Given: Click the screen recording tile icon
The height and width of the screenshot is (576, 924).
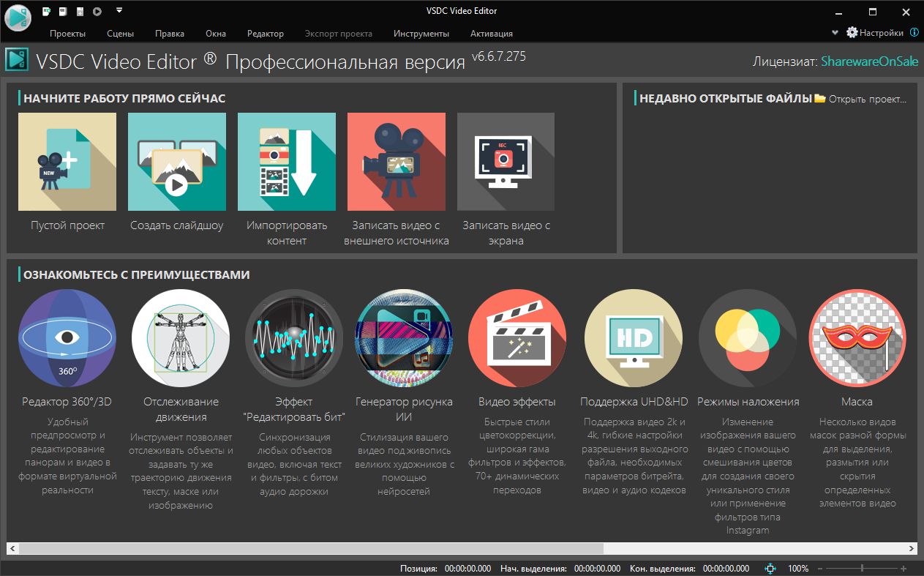Looking at the screenshot, I should (x=506, y=162).
